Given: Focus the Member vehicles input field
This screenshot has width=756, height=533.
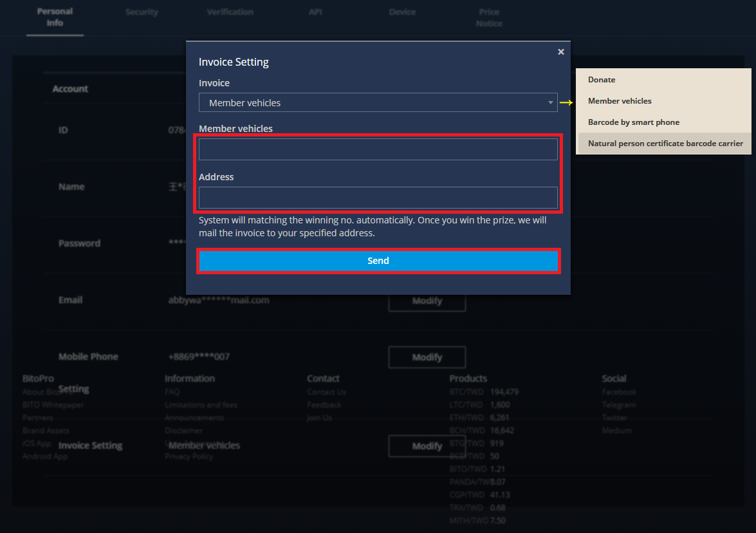Looking at the screenshot, I should point(378,149).
